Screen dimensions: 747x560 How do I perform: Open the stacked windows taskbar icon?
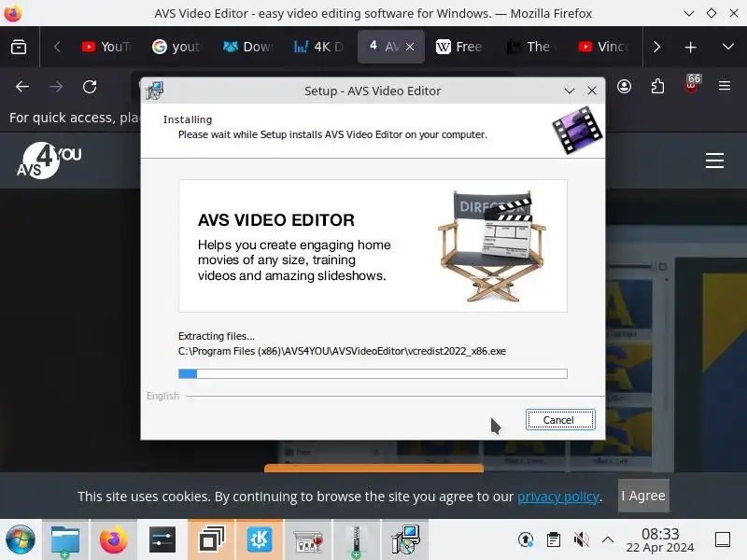(x=211, y=540)
